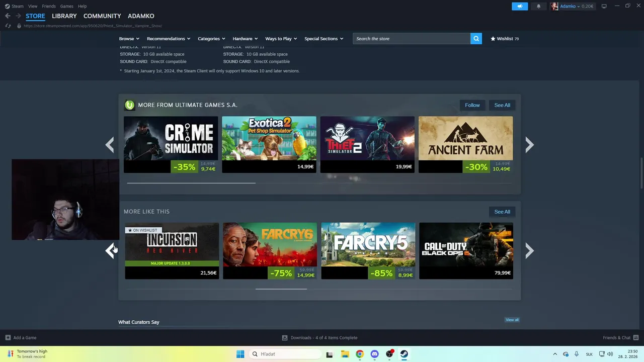Open the Friends & Chat icon
Screen dimensions: 644x362
pos(636,337)
